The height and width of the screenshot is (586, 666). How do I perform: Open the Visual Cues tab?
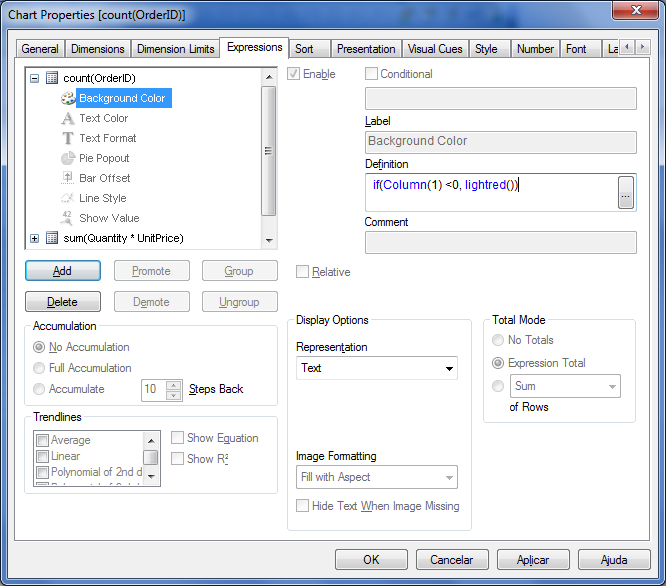click(435, 49)
